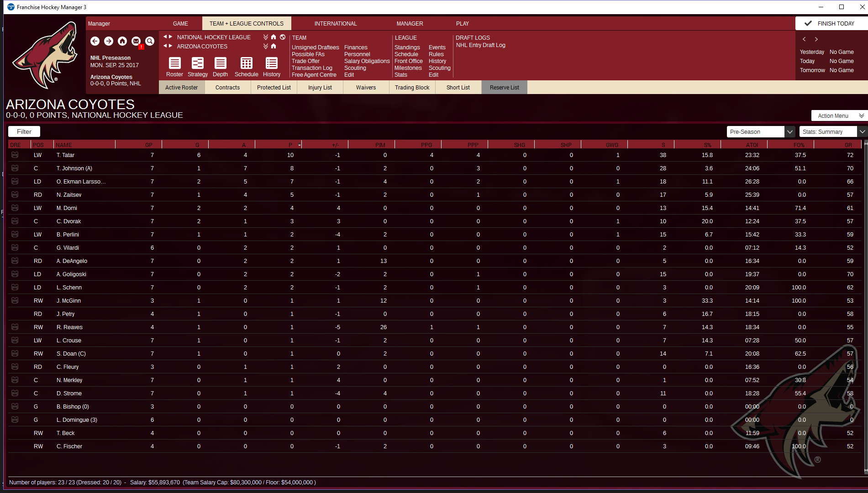Switch to the Trading Block tab
Image resolution: width=868 pixels, height=493 pixels.
[412, 88]
